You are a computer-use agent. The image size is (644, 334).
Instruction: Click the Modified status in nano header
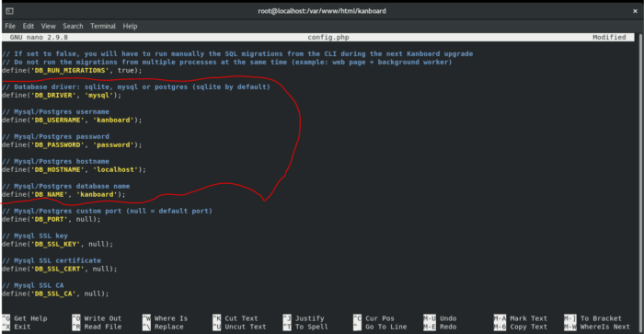click(x=609, y=37)
